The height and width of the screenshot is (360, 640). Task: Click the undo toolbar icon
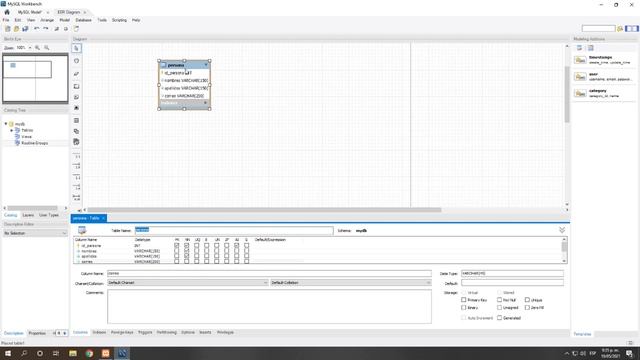click(37, 29)
